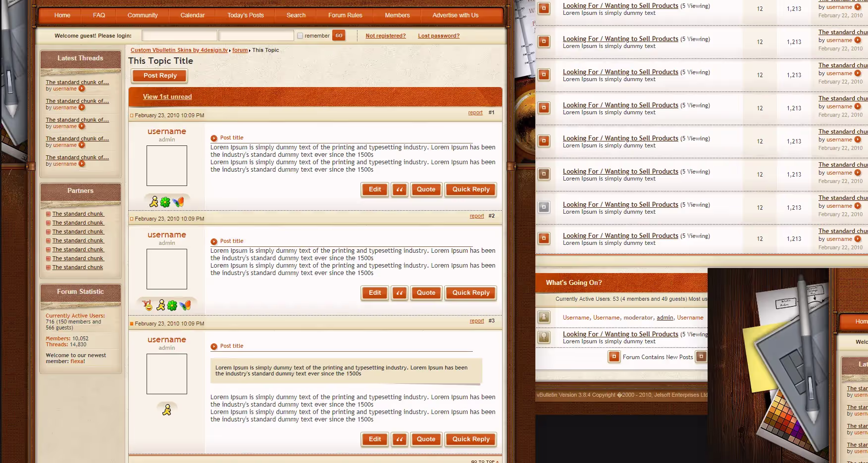Focus the login field beside the remember checkbox
This screenshot has width=868, height=463.
coord(256,36)
